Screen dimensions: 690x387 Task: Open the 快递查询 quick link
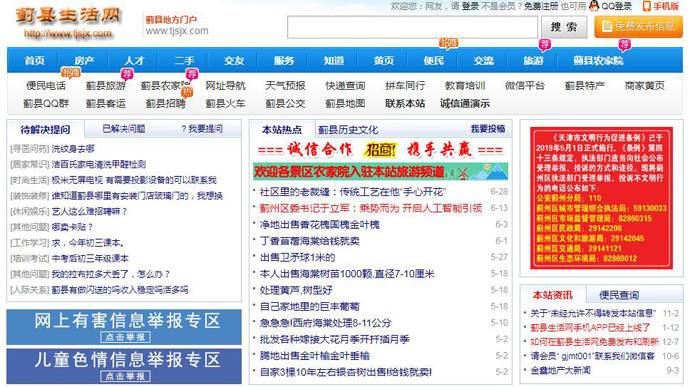pyautogui.click(x=345, y=85)
